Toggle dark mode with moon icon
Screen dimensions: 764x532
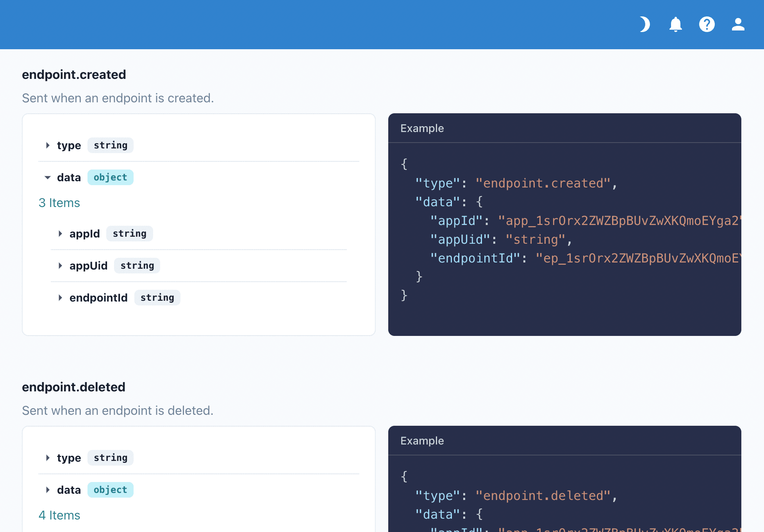(644, 24)
